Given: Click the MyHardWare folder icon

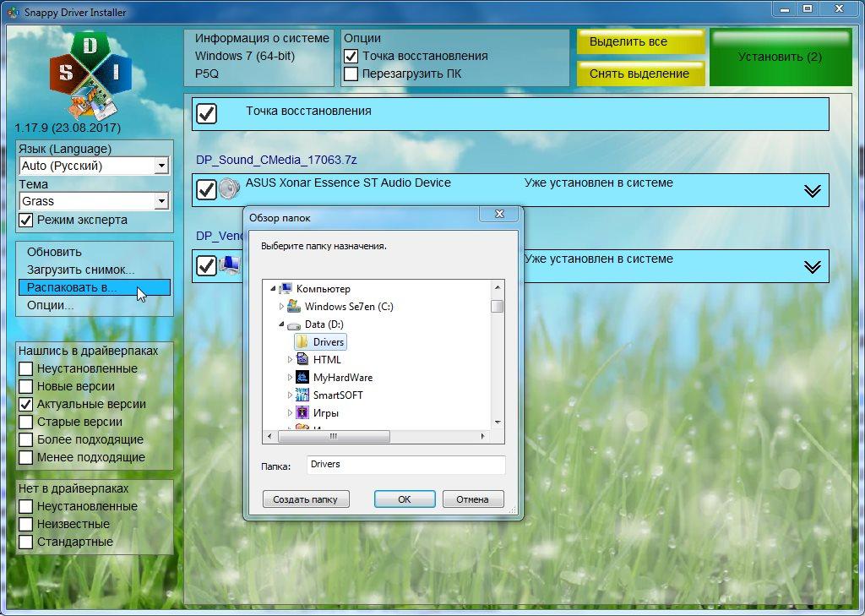Looking at the screenshot, I should point(302,378).
